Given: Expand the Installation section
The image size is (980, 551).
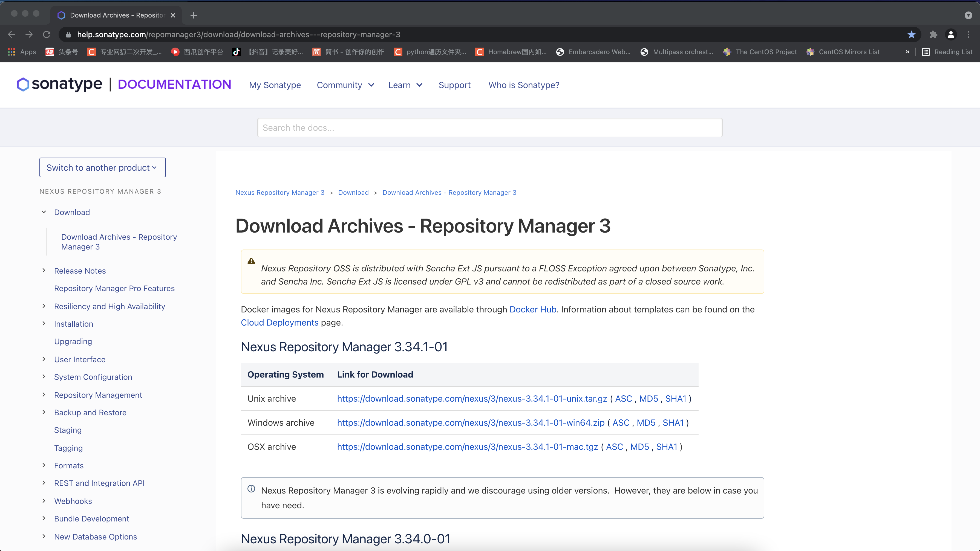Looking at the screenshot, I should point(44,324).
